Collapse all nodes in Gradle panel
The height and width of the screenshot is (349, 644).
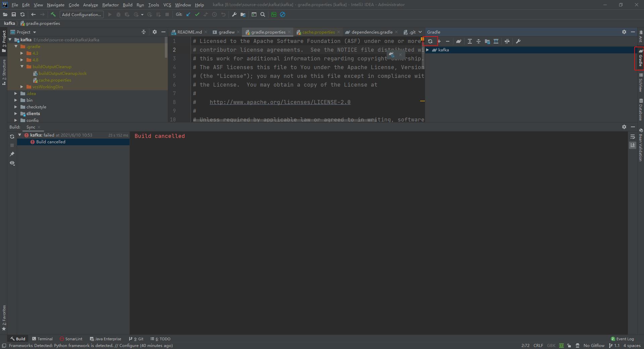coord(479,41)
